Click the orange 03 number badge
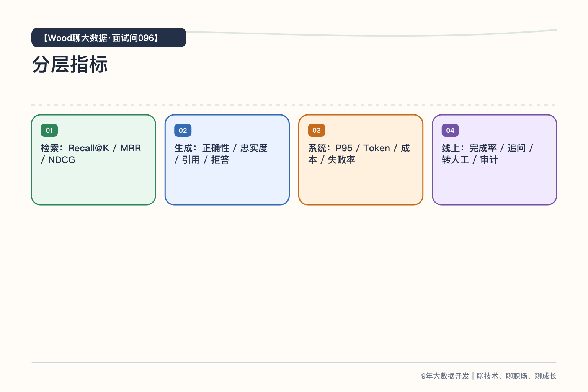 coord(316,130)
